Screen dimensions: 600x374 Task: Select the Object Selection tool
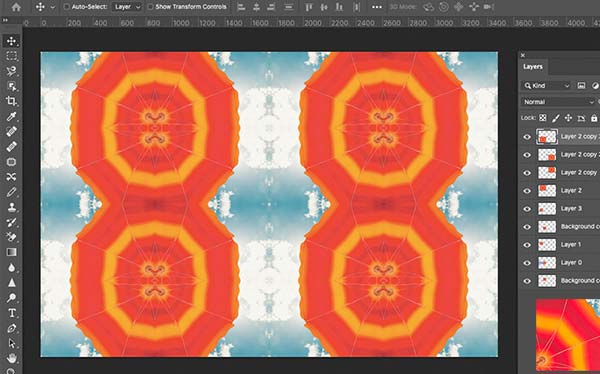(11, 86)
